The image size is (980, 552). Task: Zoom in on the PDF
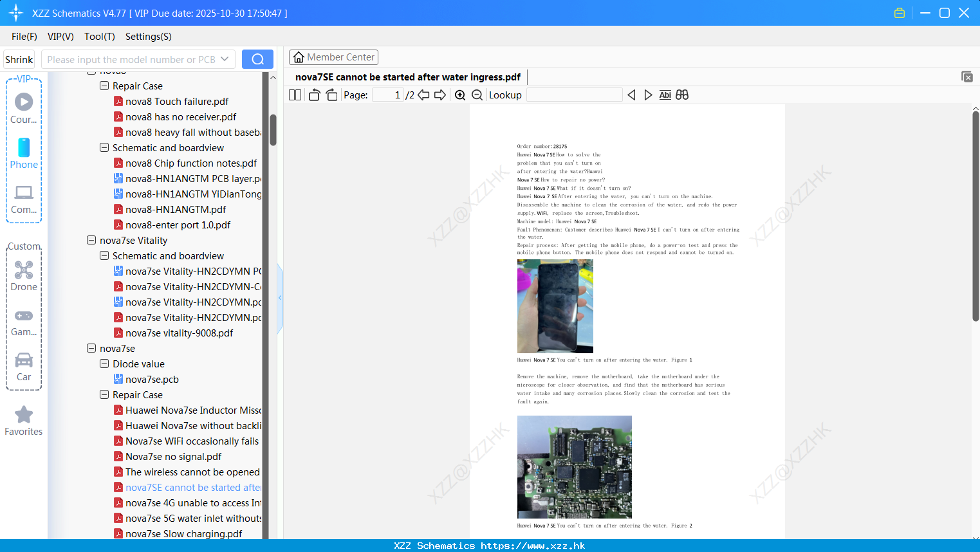pyautogui.click(x=460, y=95)
